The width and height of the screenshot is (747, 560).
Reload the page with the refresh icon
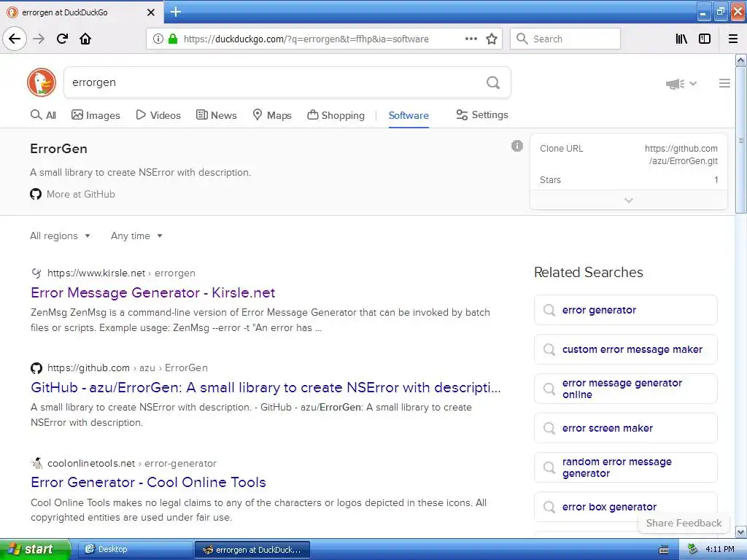(x=62, y=39)
